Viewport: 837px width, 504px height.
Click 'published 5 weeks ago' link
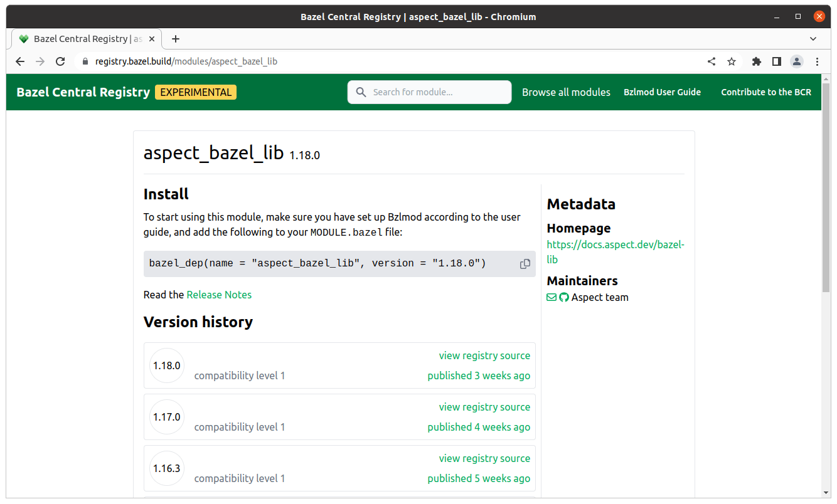pos(479,478)
